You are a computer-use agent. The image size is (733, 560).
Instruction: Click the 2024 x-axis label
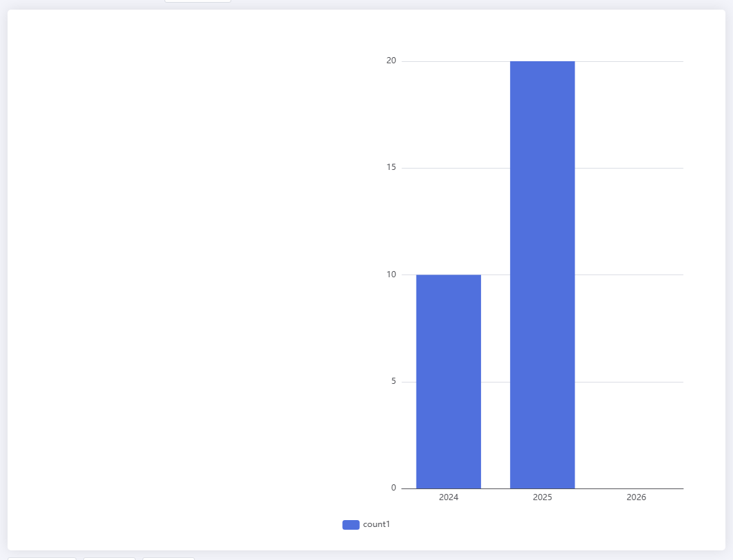click(x=448, y=497)
